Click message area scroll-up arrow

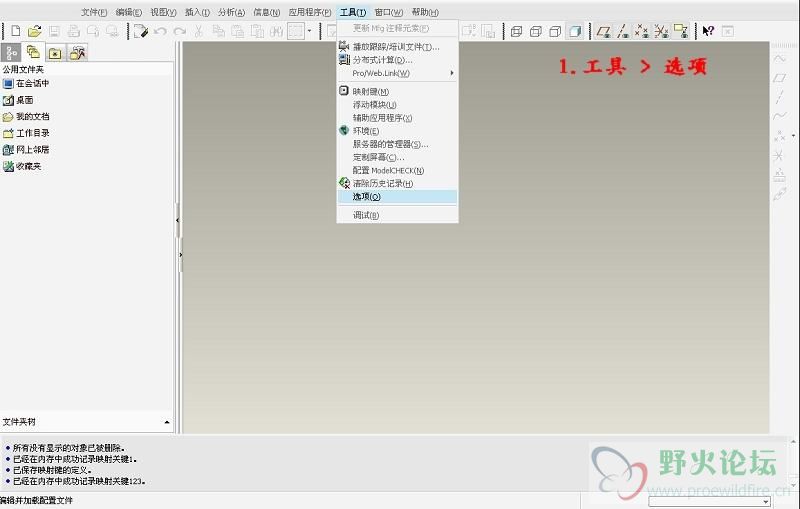793,442
